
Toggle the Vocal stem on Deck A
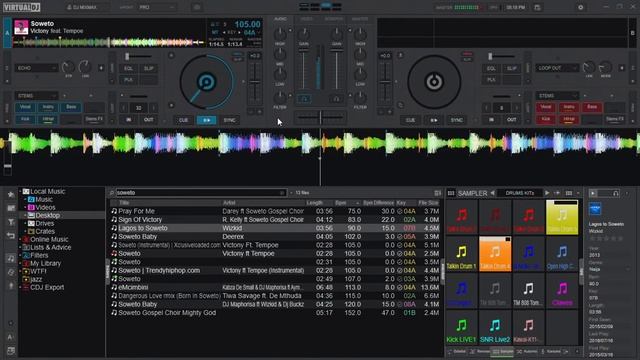click(25, 107)
